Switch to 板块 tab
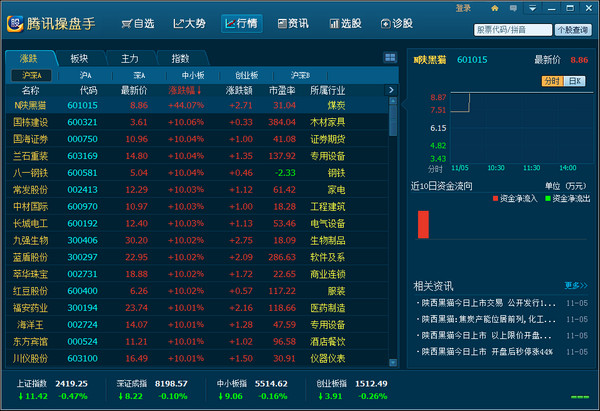The image size is (600, 411). [x=80, y=59]
